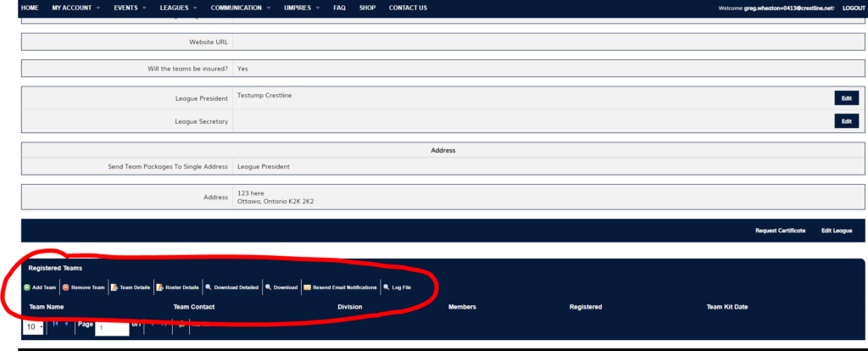Open the Log File viewer

[x=387, y=287]
